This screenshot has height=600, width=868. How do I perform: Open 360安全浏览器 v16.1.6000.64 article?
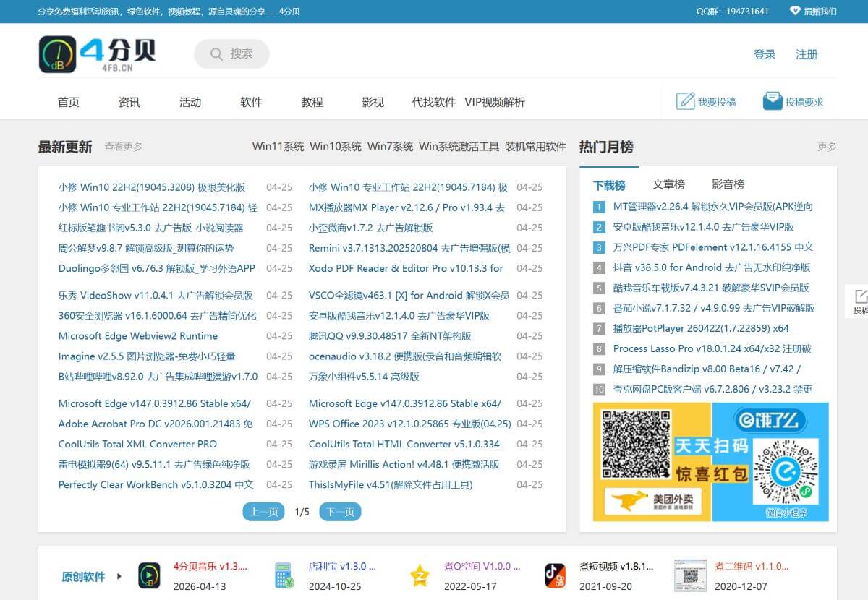point(158,316)
